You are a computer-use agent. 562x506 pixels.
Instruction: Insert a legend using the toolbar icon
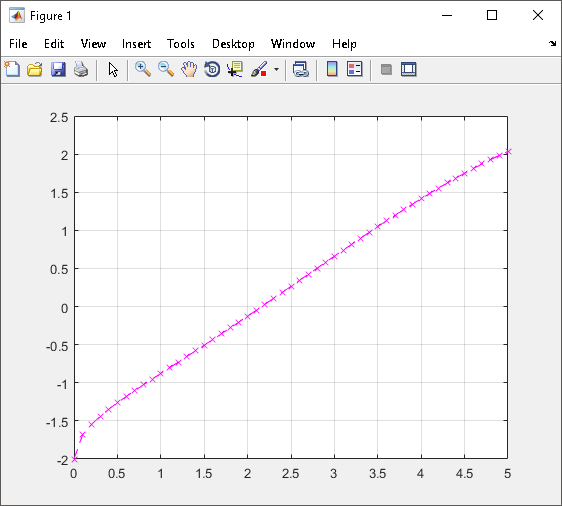point(355,69)
